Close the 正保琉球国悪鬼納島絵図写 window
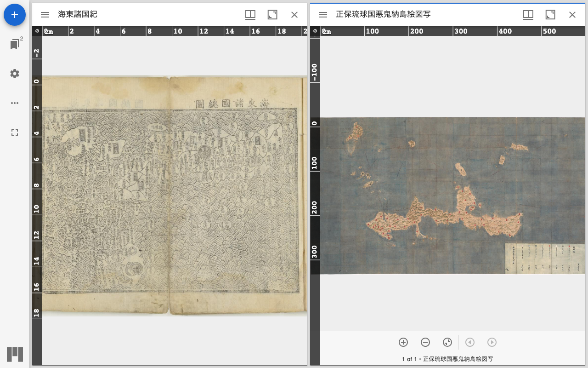Image resolution: width=588 pixels, height=368 pixels. [572, 15]
